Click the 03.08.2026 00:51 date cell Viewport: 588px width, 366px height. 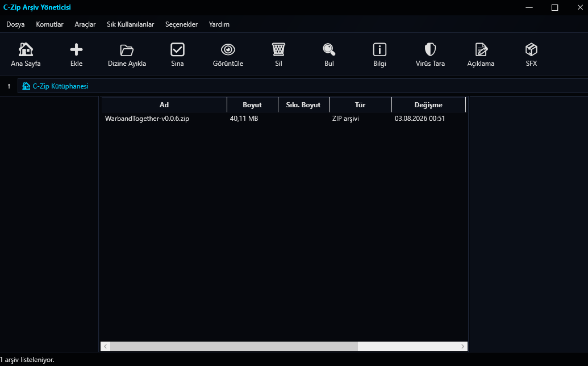[420, 119]
